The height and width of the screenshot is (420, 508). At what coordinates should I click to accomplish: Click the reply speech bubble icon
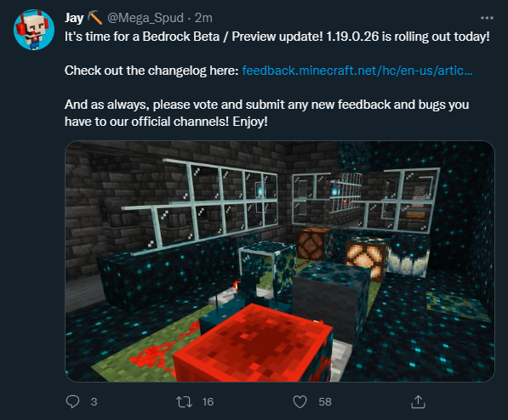72,402
